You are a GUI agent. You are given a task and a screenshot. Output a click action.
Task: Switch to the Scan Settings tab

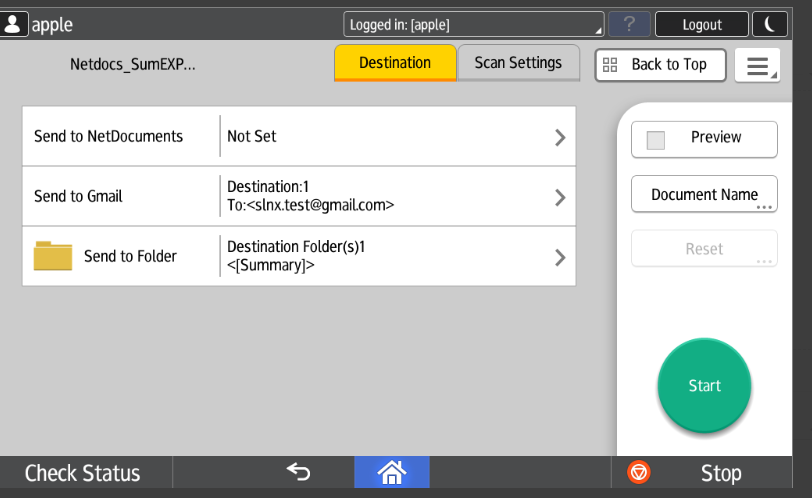pyautogui.click(x=518, y=63)
